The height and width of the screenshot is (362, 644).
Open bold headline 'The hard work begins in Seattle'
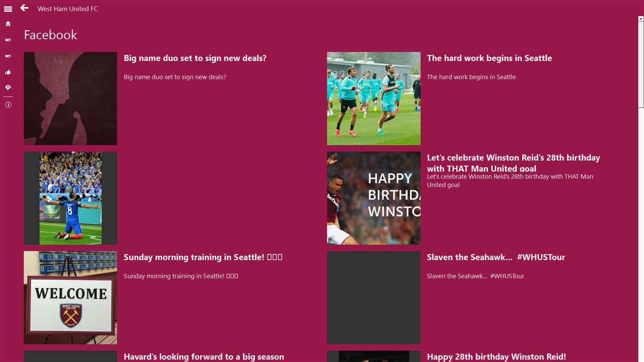pos(489,58)
